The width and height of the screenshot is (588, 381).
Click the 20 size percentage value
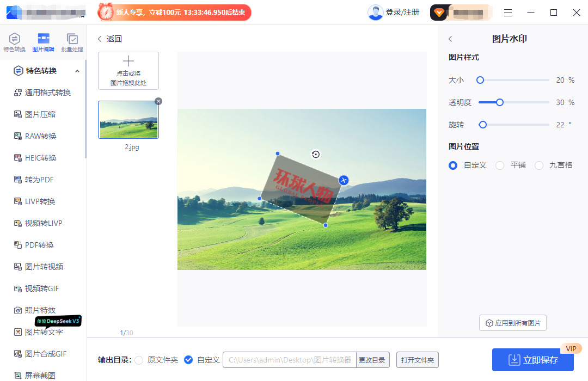click(560, 80)
